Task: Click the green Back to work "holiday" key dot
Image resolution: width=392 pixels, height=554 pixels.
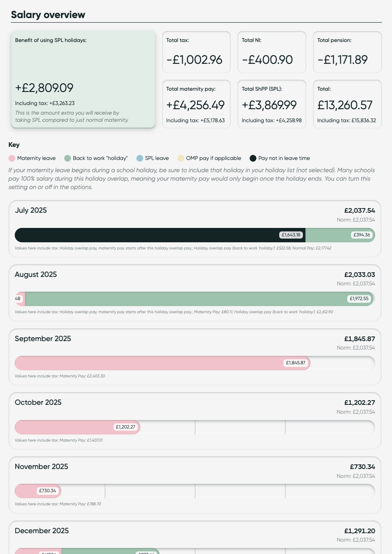Action: coord(67,158)
